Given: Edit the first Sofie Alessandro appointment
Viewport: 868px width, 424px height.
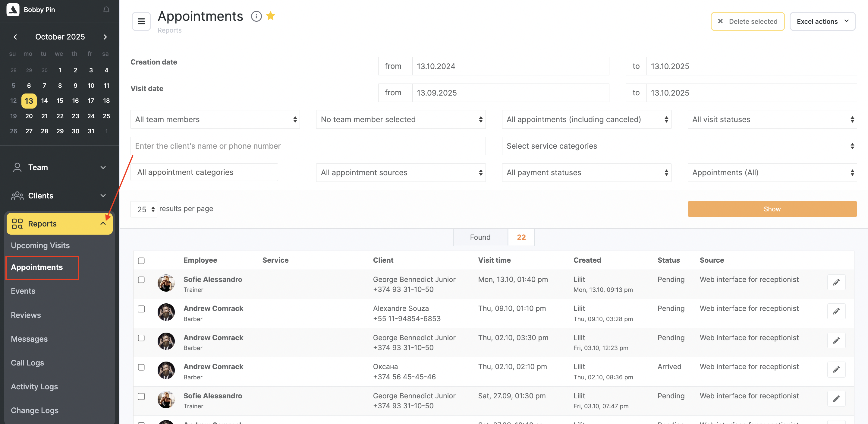Looking at the screenshot, I should coord(836,282).
